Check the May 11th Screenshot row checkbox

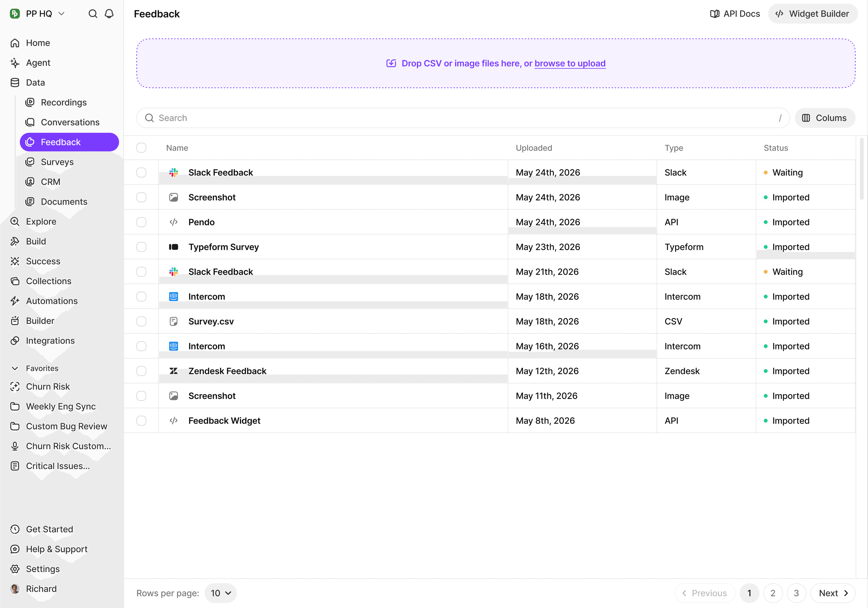142,396
